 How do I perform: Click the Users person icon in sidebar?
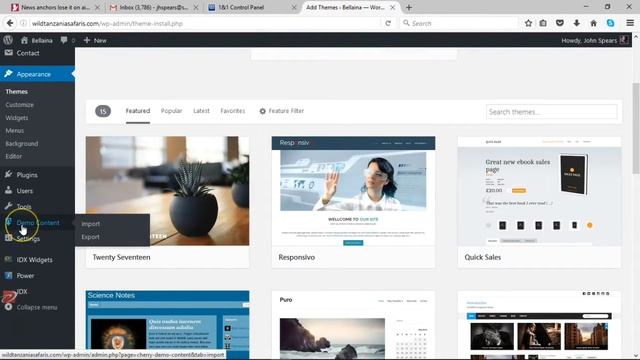click(x=8, y=191)
